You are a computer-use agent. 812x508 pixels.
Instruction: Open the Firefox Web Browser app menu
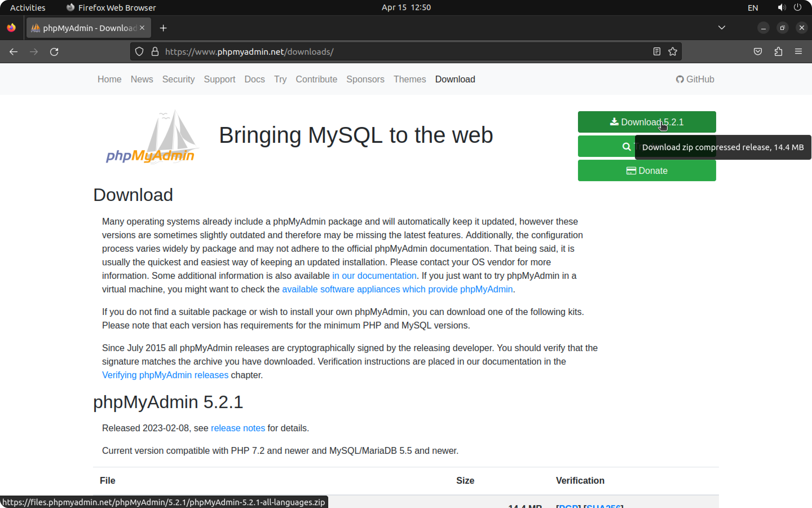(111, 8)
